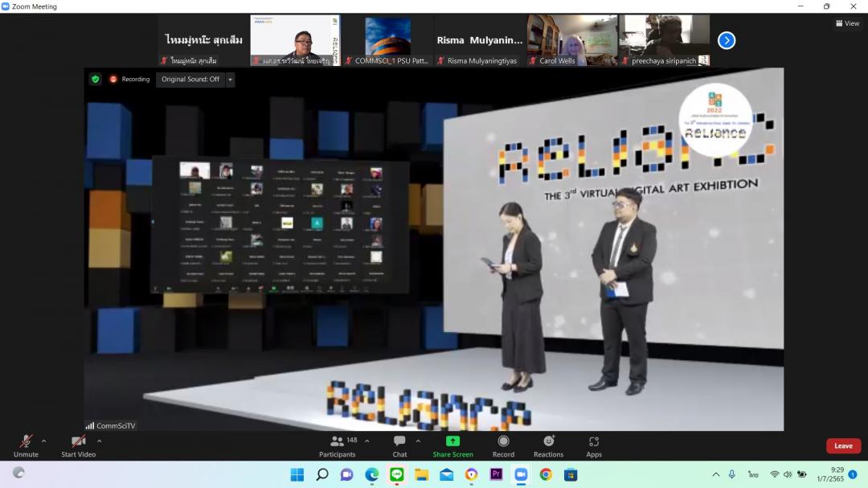The image size is (868, 488).
Task: Expand audio options arrow beside Unmute
Action: point(43,441)
